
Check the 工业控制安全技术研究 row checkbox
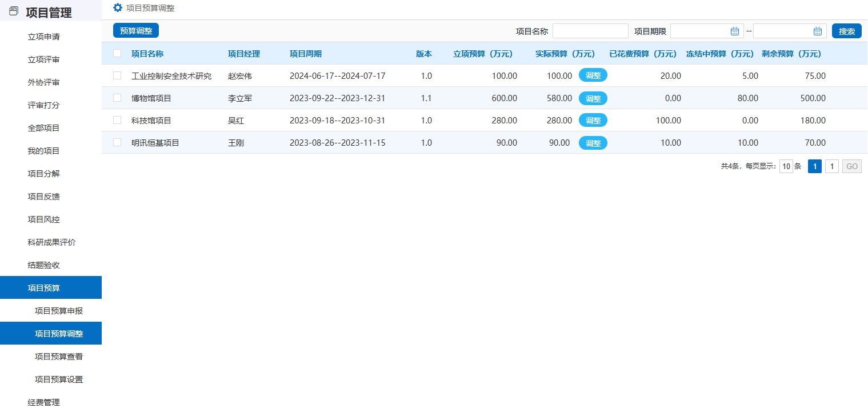click(117, 75)
